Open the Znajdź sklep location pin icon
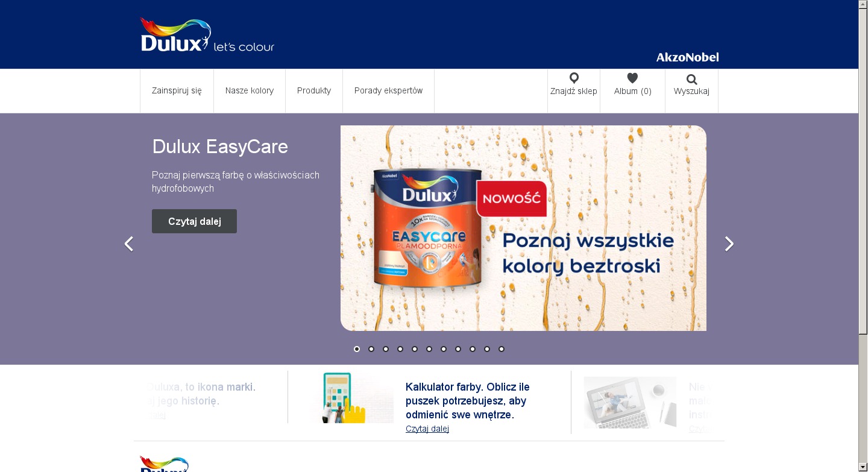This screenshot has width=868, height=472. [574, 78]
